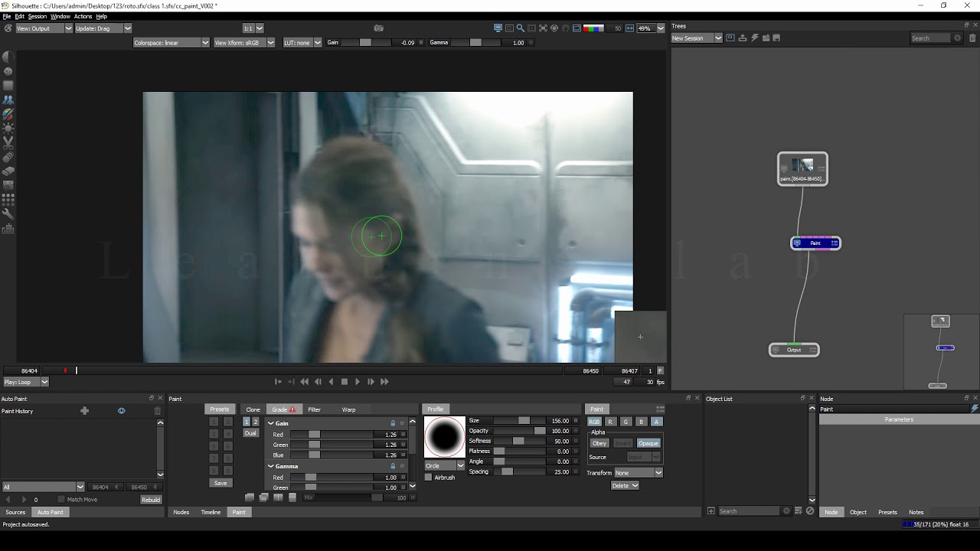This screenshot has width=980, height=551.
Task: Select the sun-shaped tool in left toolbar
Action: pyautogui.click(x=8, y=128)
